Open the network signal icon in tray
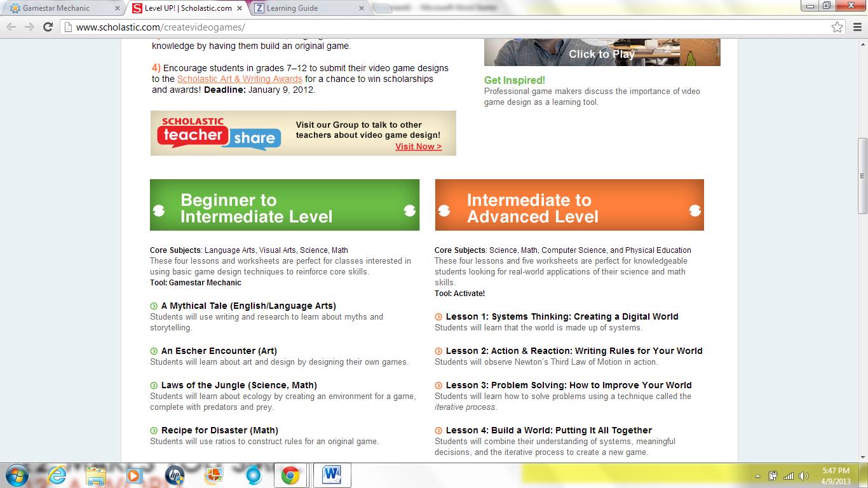Screen dimensions: 868x488 click(789, 476)
